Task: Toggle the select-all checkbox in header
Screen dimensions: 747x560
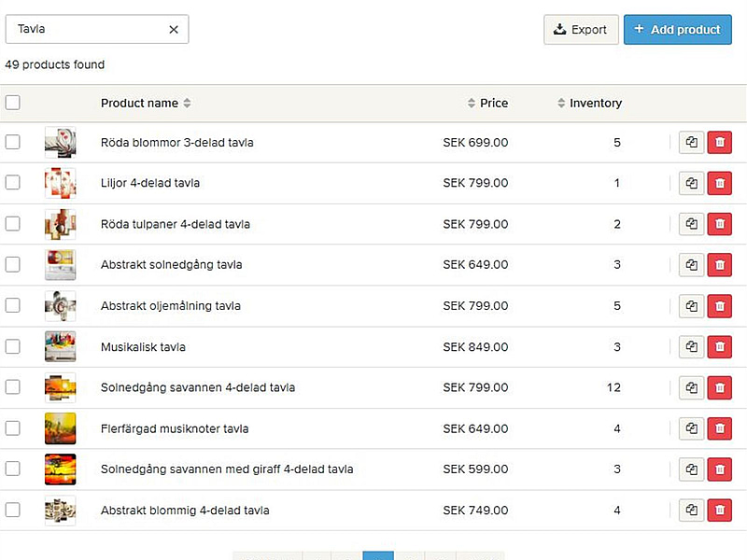Action: [13, 103]
